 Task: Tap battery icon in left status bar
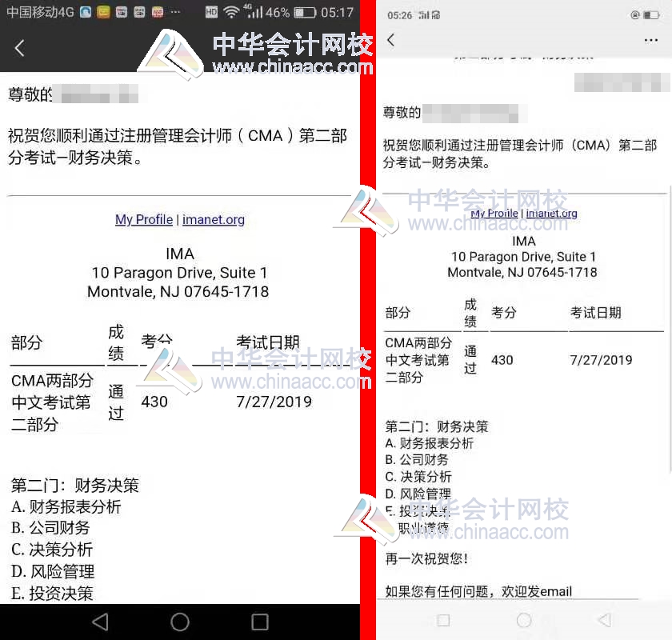(x=305, y=13)
